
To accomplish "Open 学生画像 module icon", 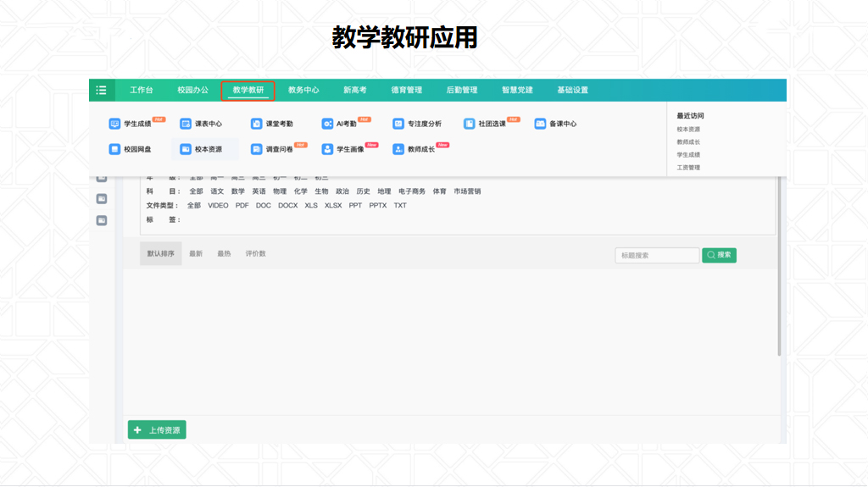I will click(x=327, y=149).
